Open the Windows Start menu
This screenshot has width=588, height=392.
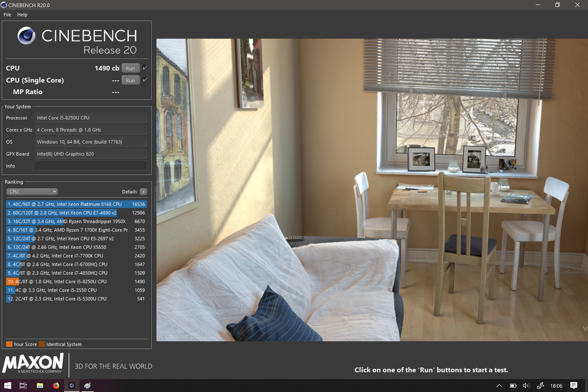[8, 385]
